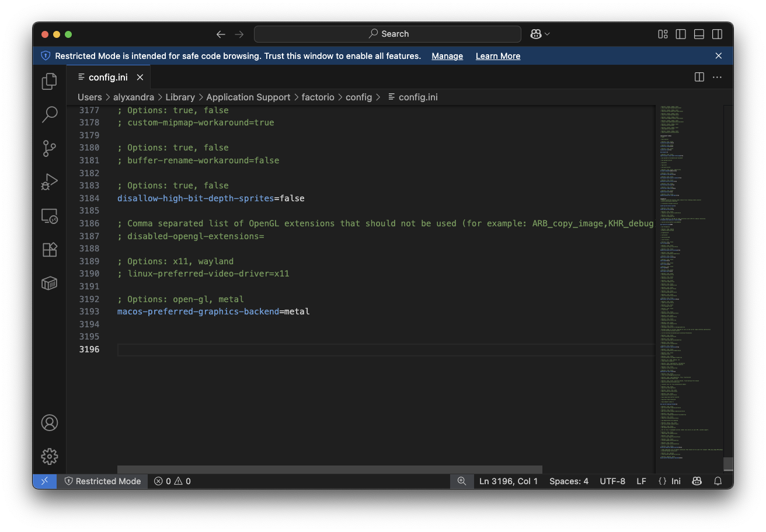766x532 pixels.
Task: Click the Customize Layout icon
Action: [663, 34]
